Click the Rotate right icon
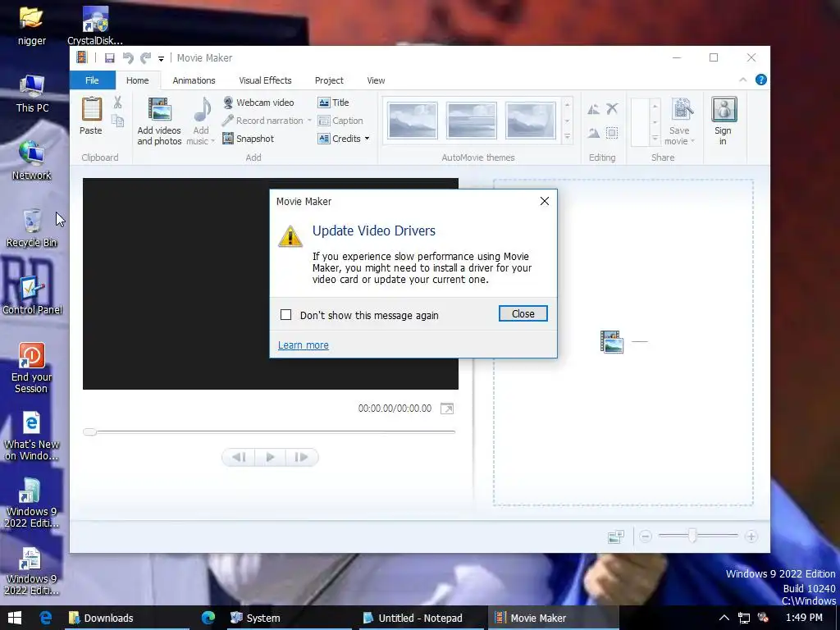This screenshot has width=840, height=630. (x=594, y=132)
